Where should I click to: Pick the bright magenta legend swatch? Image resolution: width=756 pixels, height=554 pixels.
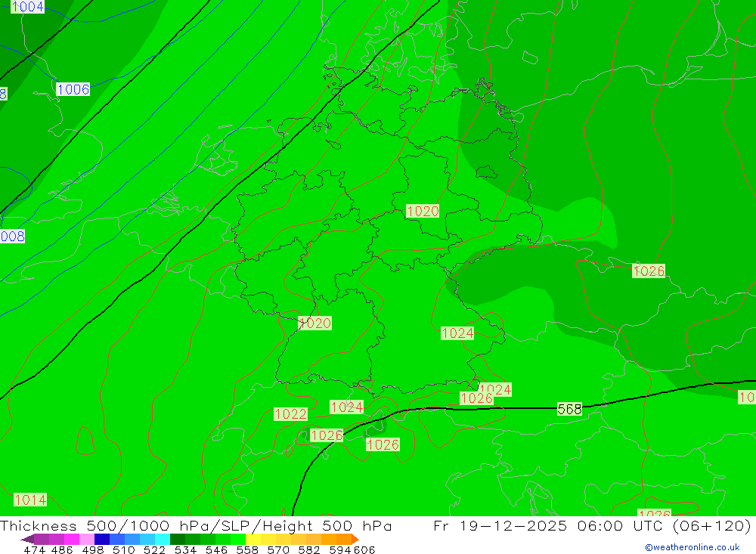(72, 539)
